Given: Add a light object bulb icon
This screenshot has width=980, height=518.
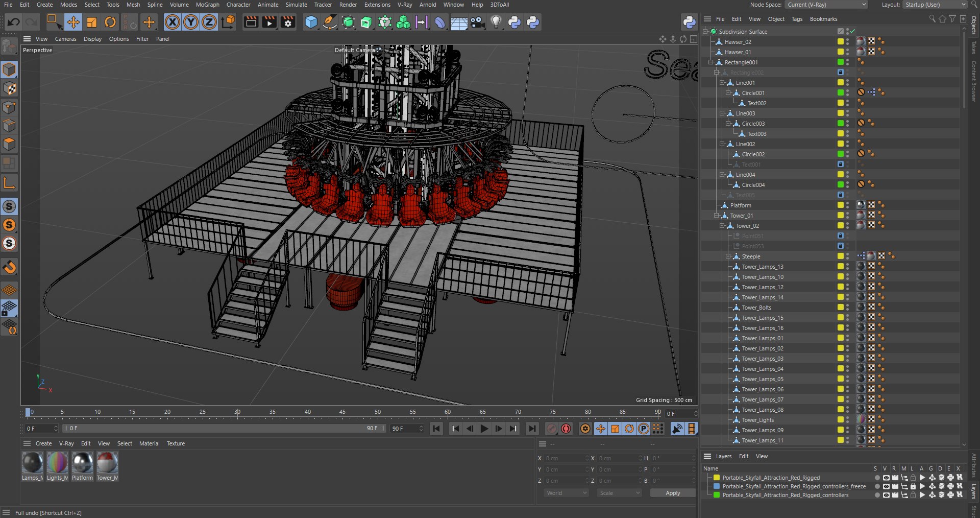Looking at the screenshot, I should [496, 22].
